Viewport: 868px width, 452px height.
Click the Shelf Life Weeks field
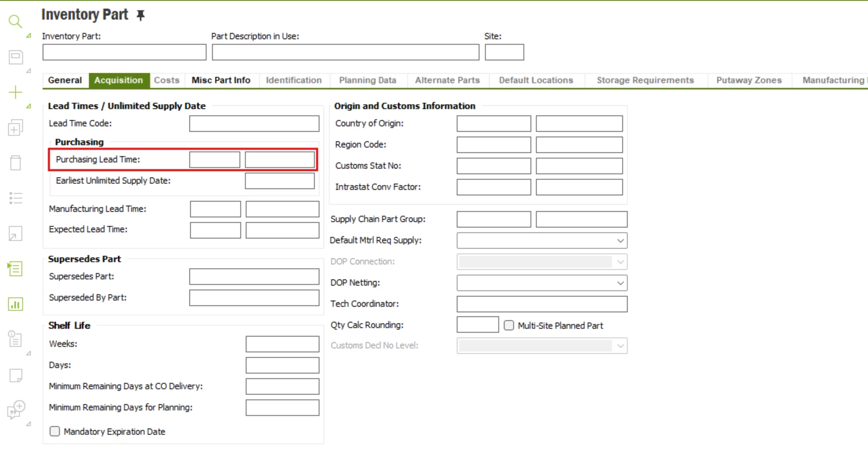point(282,344)
